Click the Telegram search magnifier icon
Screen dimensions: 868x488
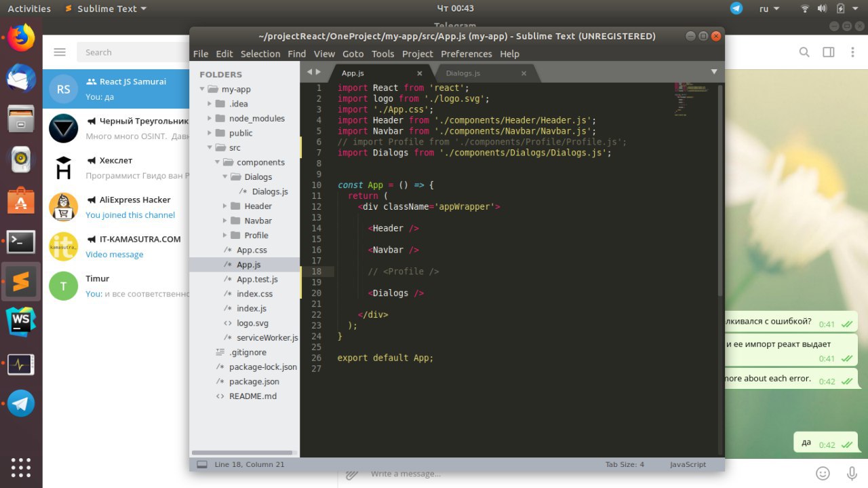click(804, 52)
